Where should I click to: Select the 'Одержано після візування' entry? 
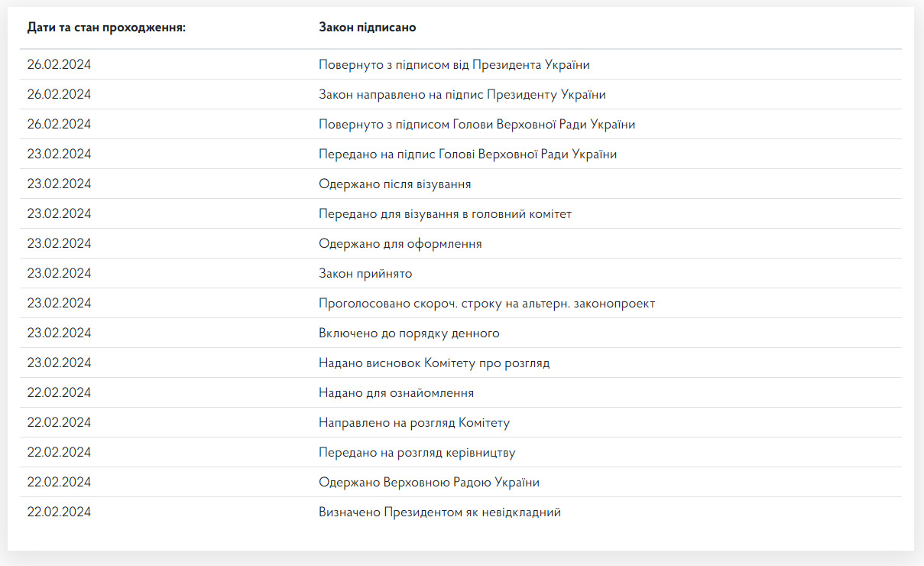click(394, 184)
